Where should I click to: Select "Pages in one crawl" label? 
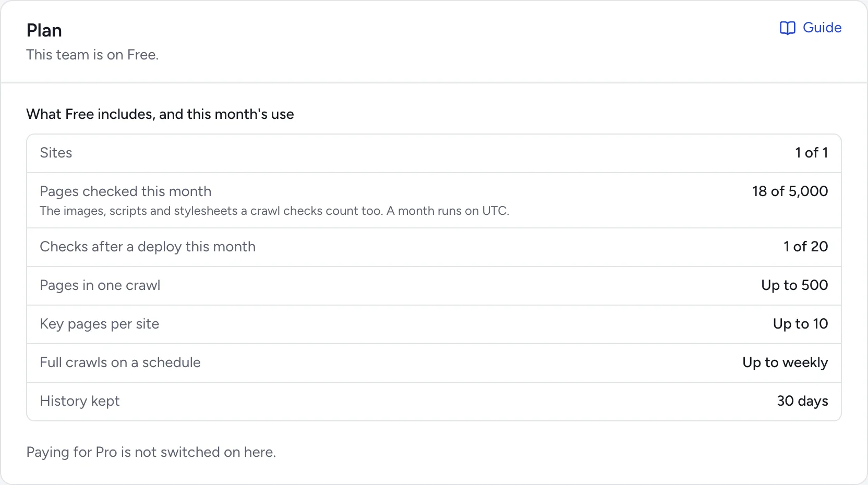[100, 285]
